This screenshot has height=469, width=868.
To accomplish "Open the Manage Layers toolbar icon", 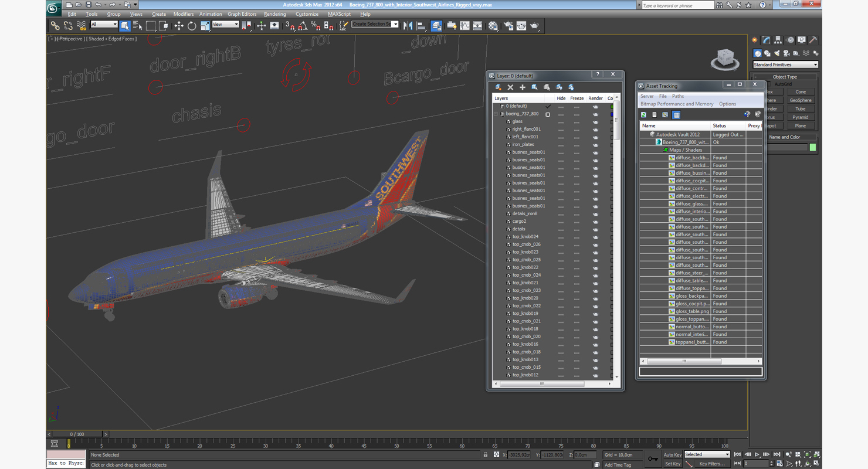I will tap(436, 26).
